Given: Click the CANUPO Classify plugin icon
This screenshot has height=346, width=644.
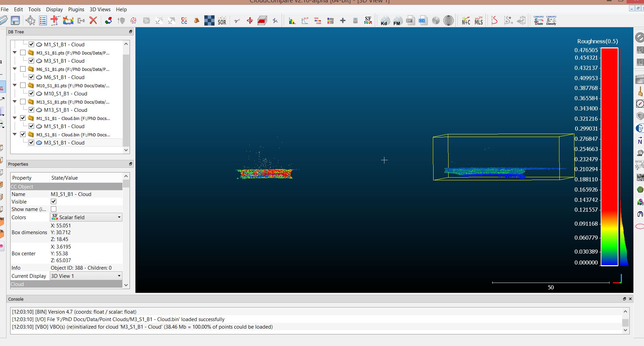Looking at the screenshot, I should [551, 20].
